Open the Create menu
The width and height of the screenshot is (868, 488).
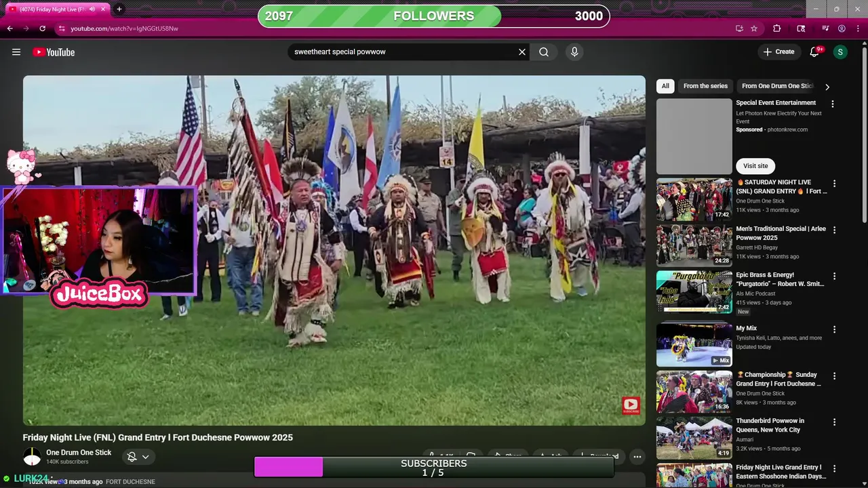[x=778, y=52]
